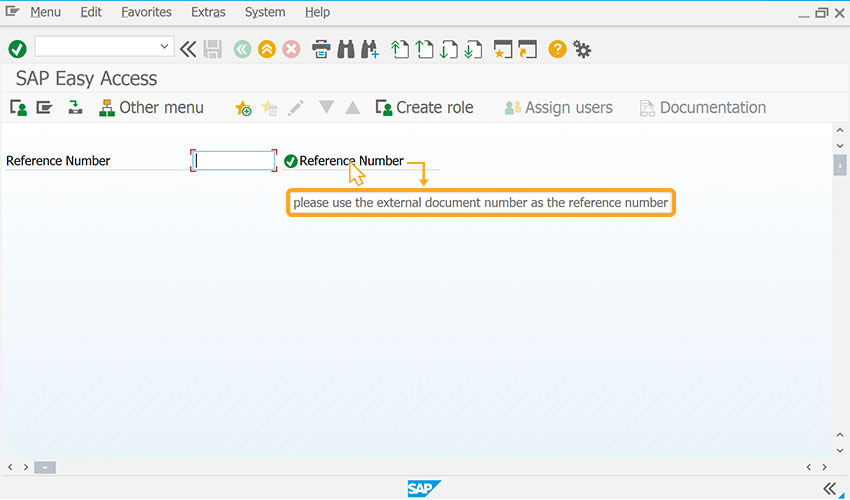This screenshot has width=850, height=500.
Task: Click the SAP Business Workplace icon
Action: 75,107
